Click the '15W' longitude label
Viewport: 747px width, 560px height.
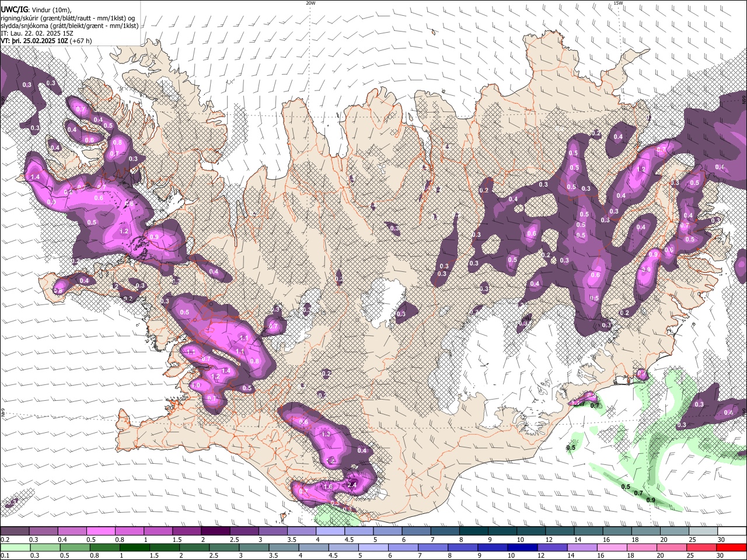click(x=618, y=3)
